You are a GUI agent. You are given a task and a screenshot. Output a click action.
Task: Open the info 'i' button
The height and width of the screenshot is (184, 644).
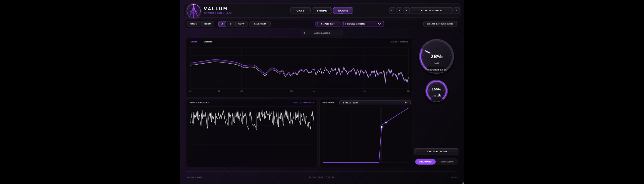coord(457,11)
